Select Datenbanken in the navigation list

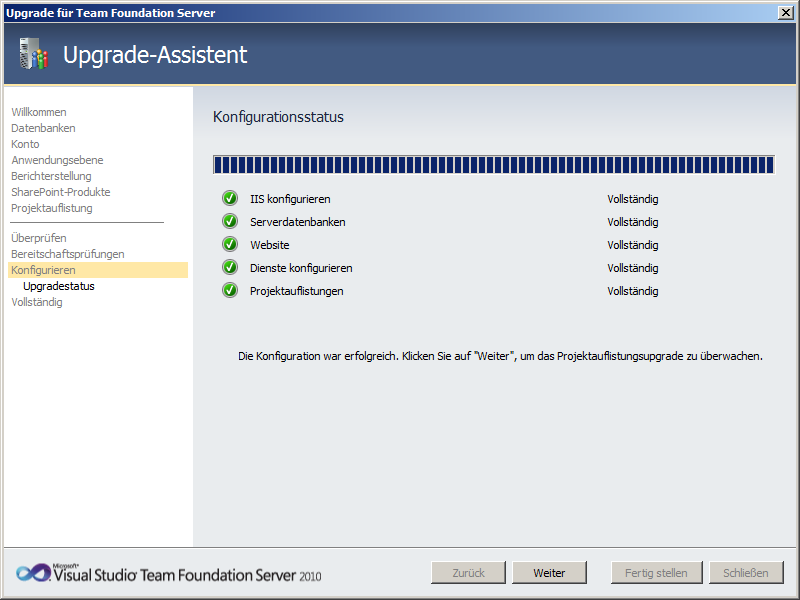(x=43, y=128)
